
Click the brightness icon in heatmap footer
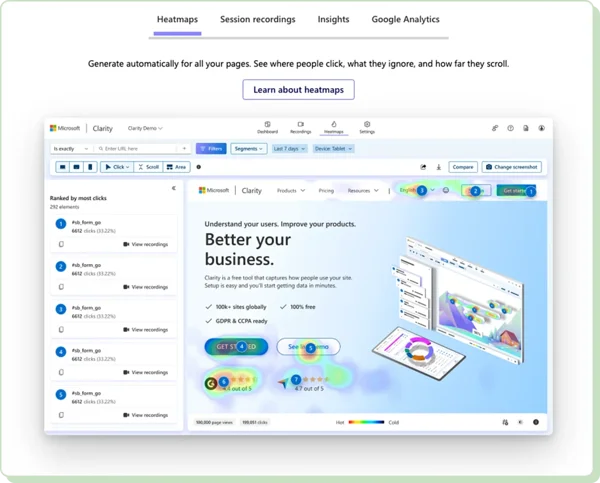pyautogui.click(x=520, y=422)
